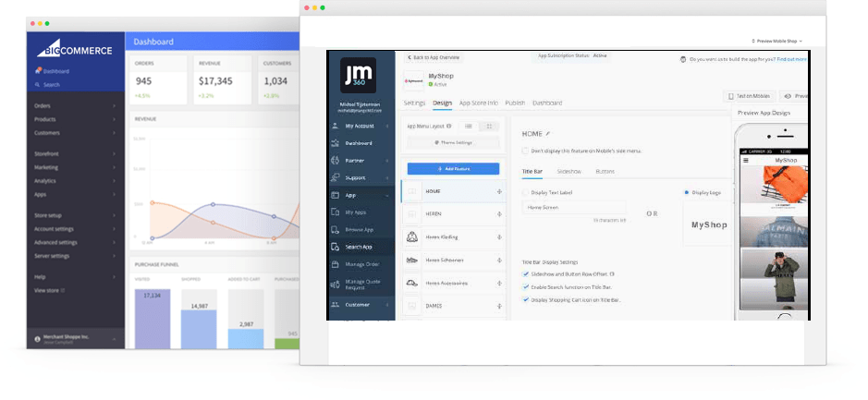Switch to the App Store Info tab
The height and width of the screenshot is (400, 868).
click(478, 103)
